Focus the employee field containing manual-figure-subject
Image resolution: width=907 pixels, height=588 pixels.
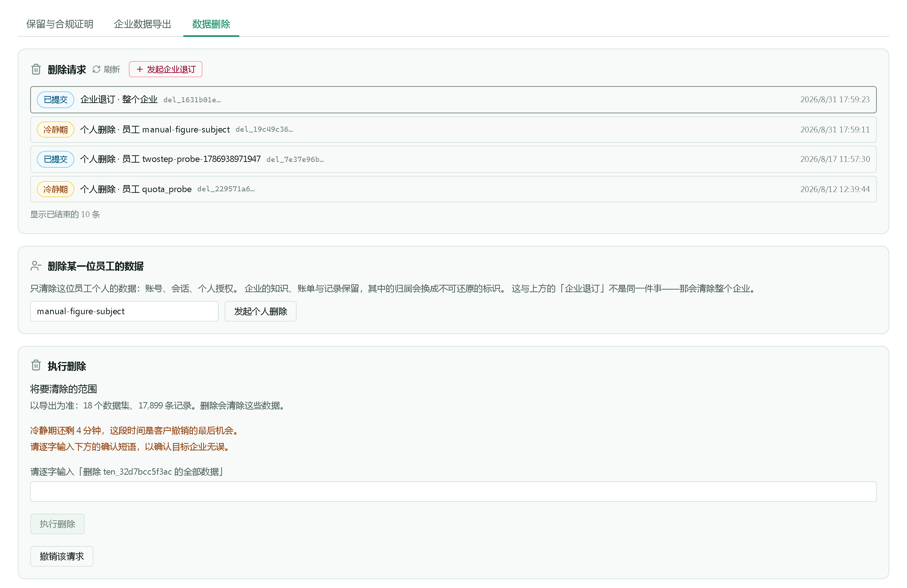click(x=124, y=312)
